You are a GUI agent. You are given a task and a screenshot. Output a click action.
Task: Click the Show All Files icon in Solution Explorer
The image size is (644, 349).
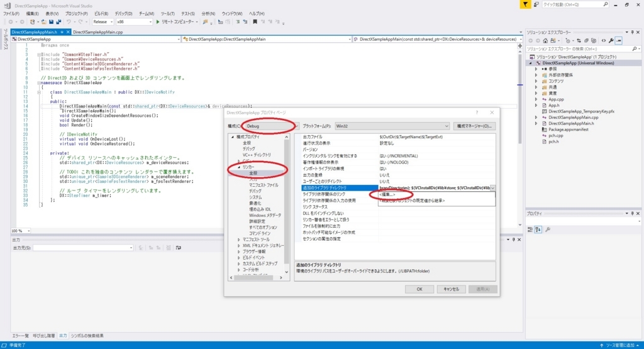(594, 41)
